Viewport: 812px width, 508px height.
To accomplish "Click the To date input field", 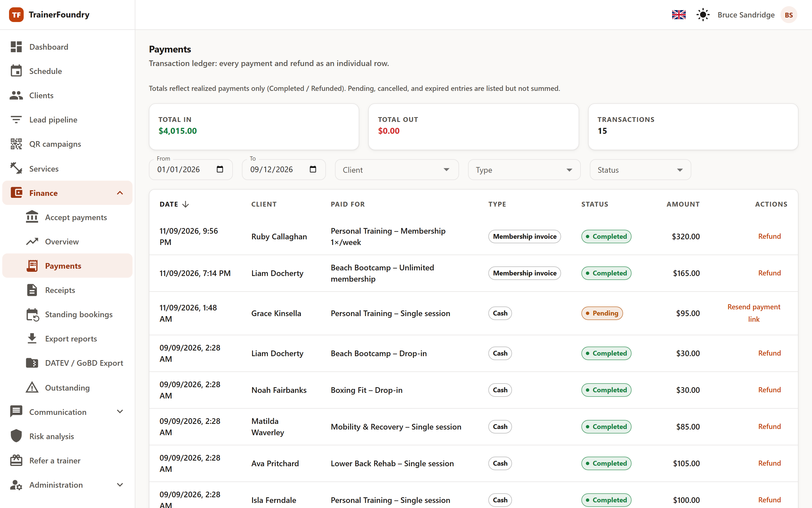I will 284,170.
